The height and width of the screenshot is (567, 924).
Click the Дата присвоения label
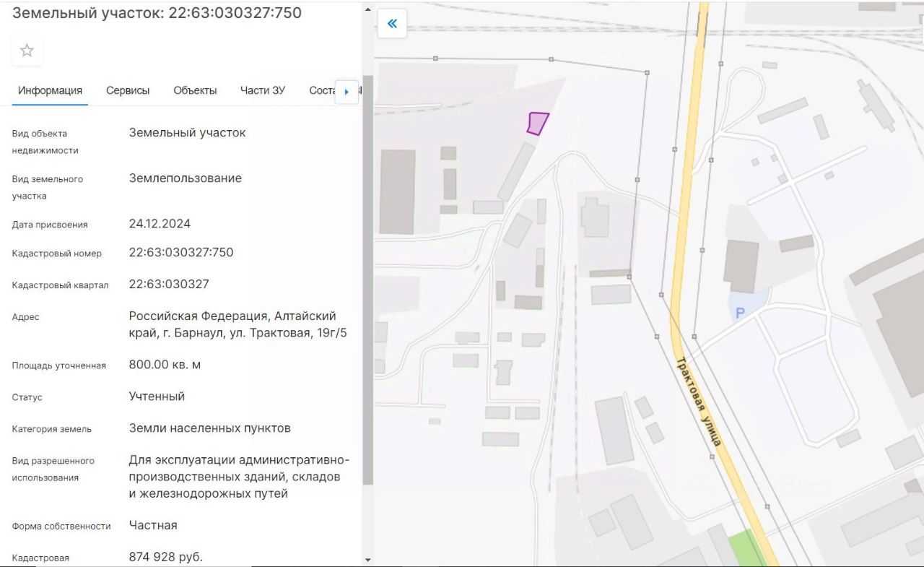click(50, 225)
